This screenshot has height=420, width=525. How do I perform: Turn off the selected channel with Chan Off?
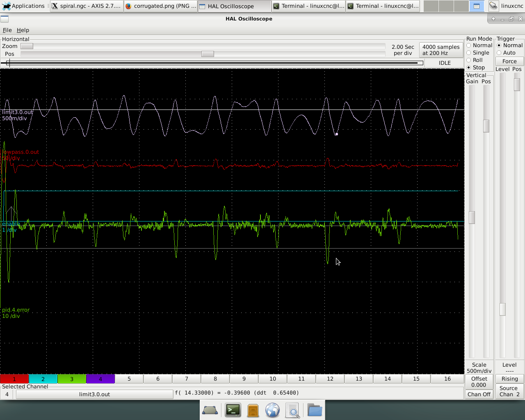479,394
